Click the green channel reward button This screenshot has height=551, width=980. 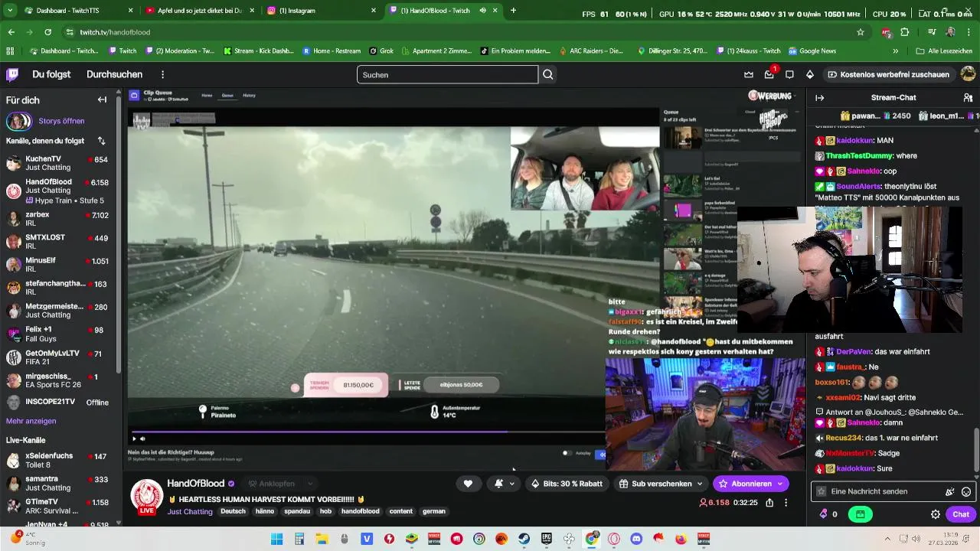coord(861,514)
